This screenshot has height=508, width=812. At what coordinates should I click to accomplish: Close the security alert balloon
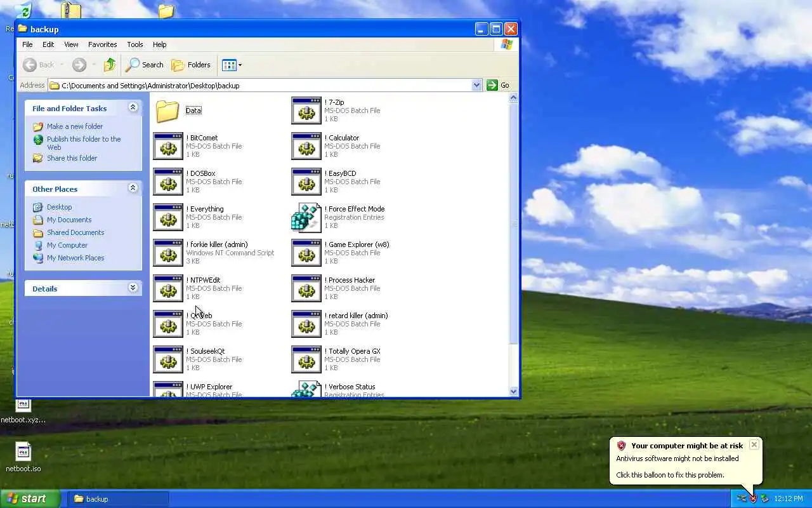click(x=754, y=444)
